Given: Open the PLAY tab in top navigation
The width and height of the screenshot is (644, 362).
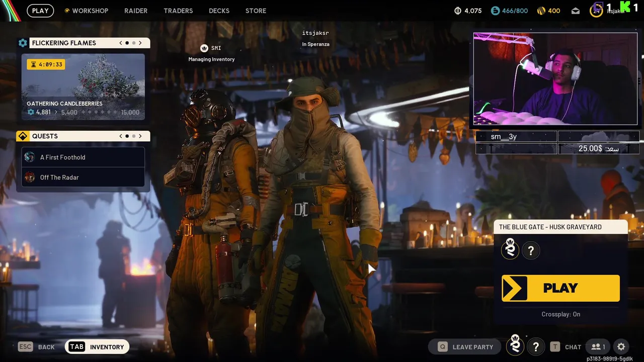Looking at the screenshot, I should (40, 11).
